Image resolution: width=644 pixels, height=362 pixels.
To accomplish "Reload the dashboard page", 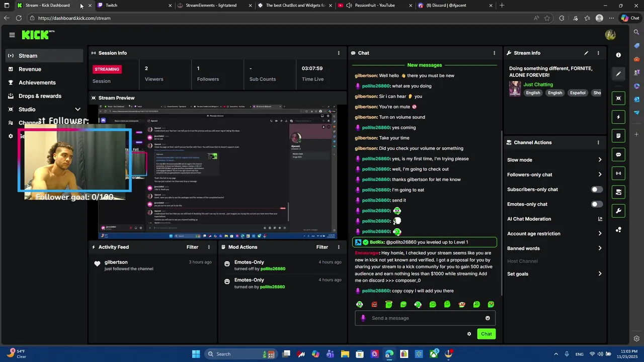I will click(19, 18).
